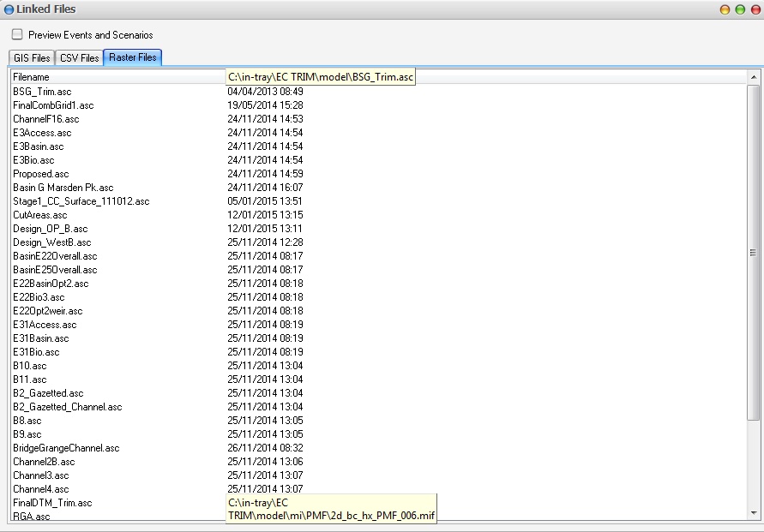This screenshot has width=764, height=532.
Task: Select FinalDTM_Trim.asc entry
Action: click(52, 503)
